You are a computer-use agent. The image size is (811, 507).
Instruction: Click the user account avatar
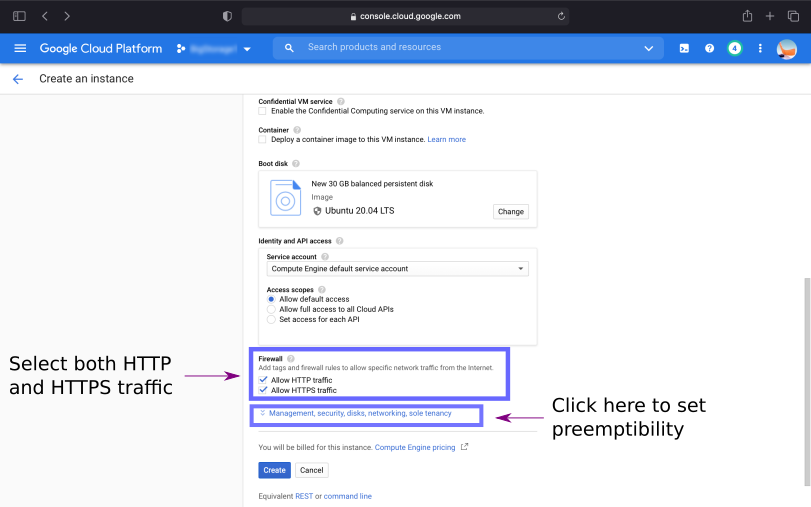coord(787,48)
